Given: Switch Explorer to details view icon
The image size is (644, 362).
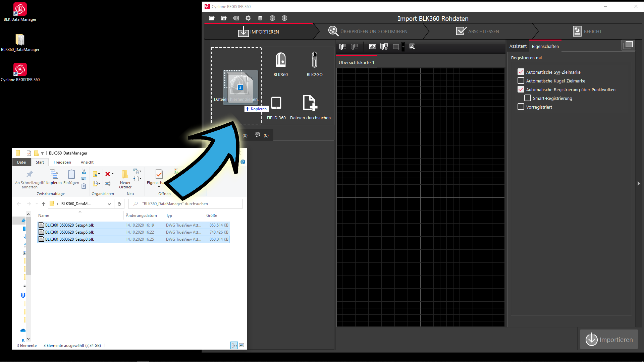Looking at the screenshot, I should (234, 345).
